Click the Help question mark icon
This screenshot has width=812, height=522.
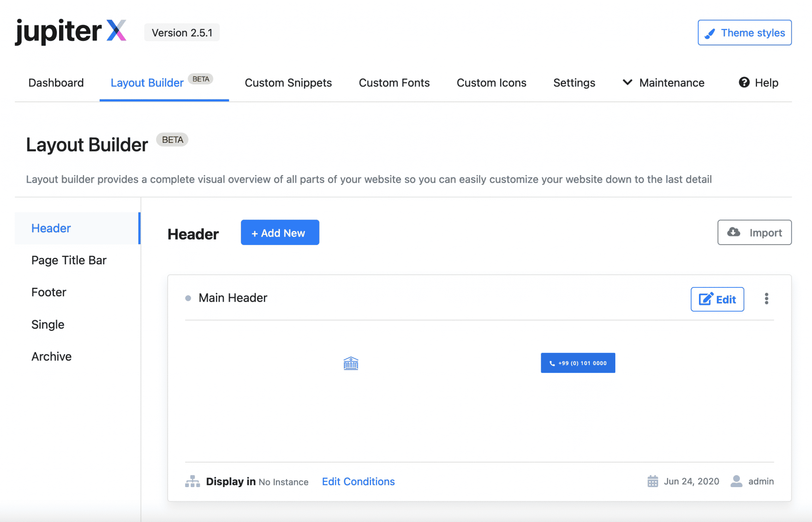744,82
